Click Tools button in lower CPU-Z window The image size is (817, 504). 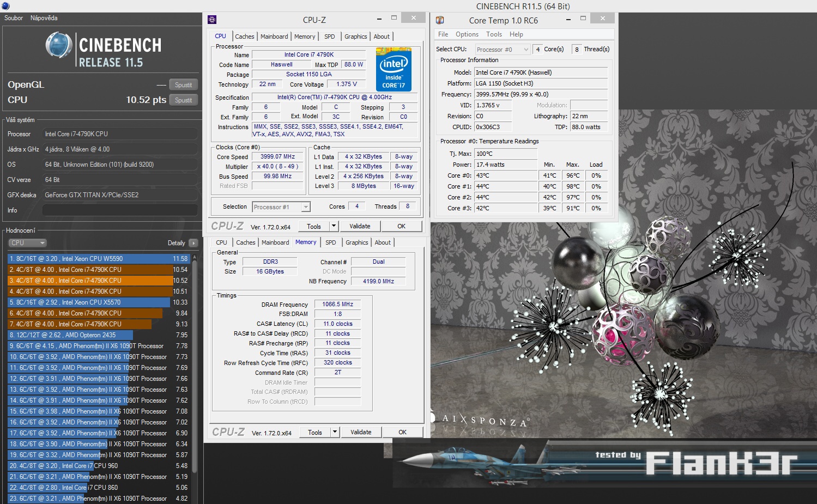click(315, 432)
